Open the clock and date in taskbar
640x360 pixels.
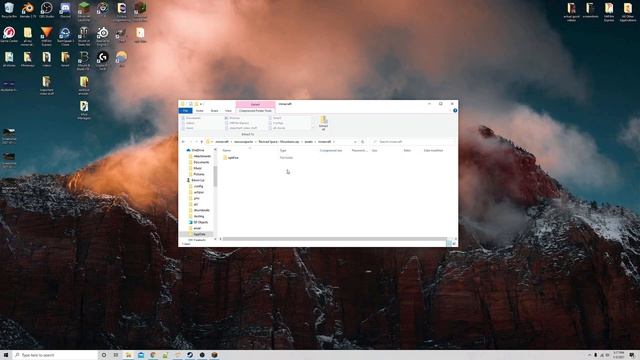pyautogui.click(x=618, y=355)
